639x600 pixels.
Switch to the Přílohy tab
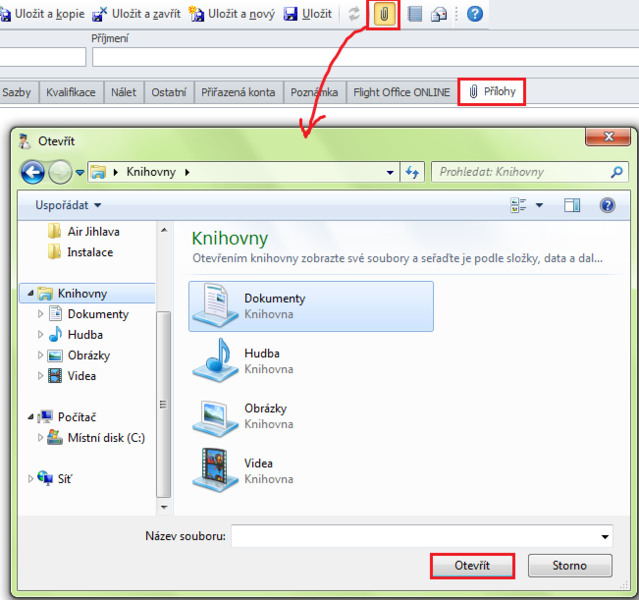[491, 92]
